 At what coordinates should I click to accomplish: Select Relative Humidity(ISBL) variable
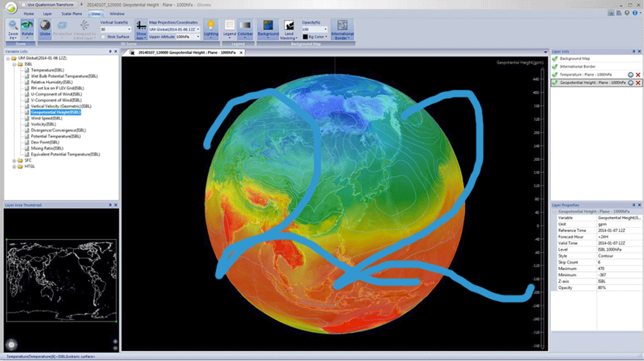pyautogui.click(x=52, y=82)
